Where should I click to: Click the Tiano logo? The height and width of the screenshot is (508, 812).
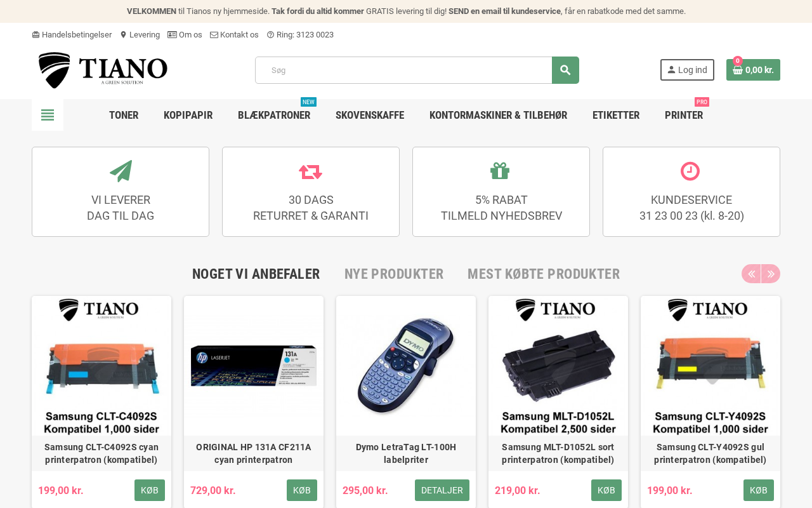tap(103, 70)
